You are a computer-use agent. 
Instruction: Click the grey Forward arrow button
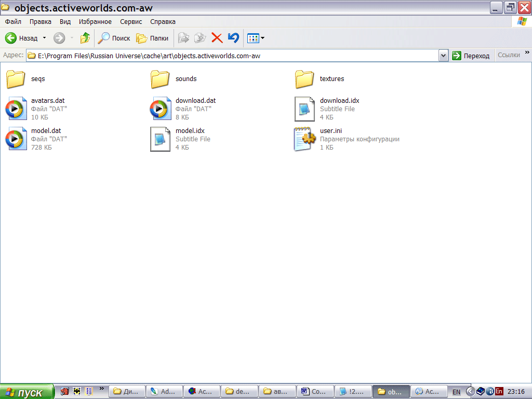click(x=59, y=38)
